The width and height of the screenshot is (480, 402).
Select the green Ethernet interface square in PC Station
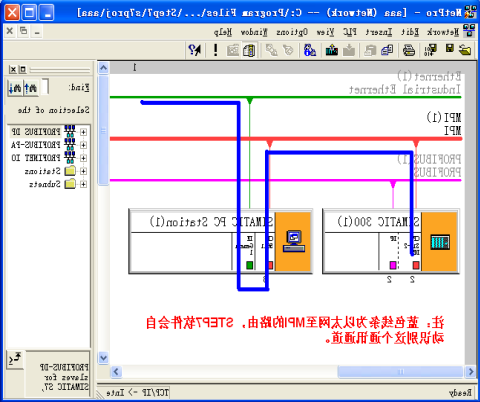(249, 265)
